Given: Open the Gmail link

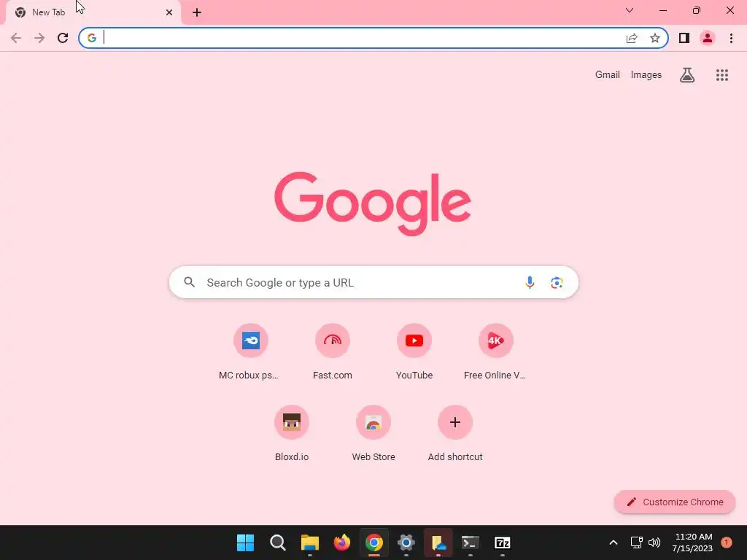Looking at the screenshot, I should (x=608, y=75).
